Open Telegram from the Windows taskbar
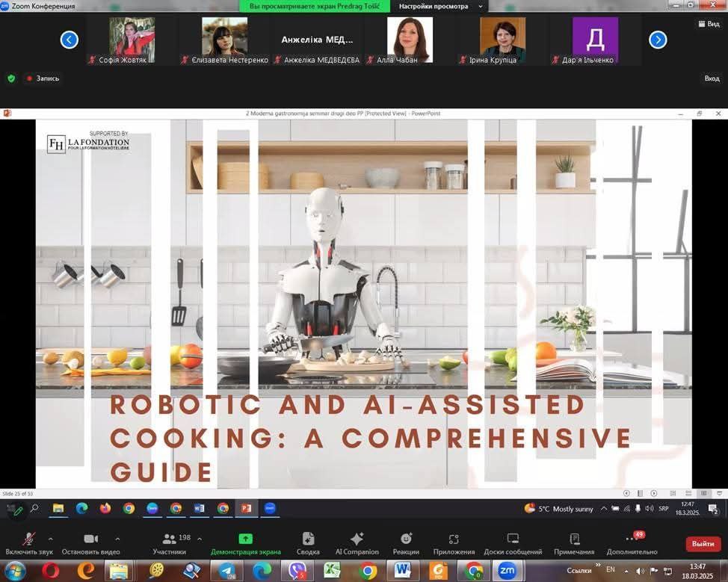The image size is (728, 582). (226, 570)
